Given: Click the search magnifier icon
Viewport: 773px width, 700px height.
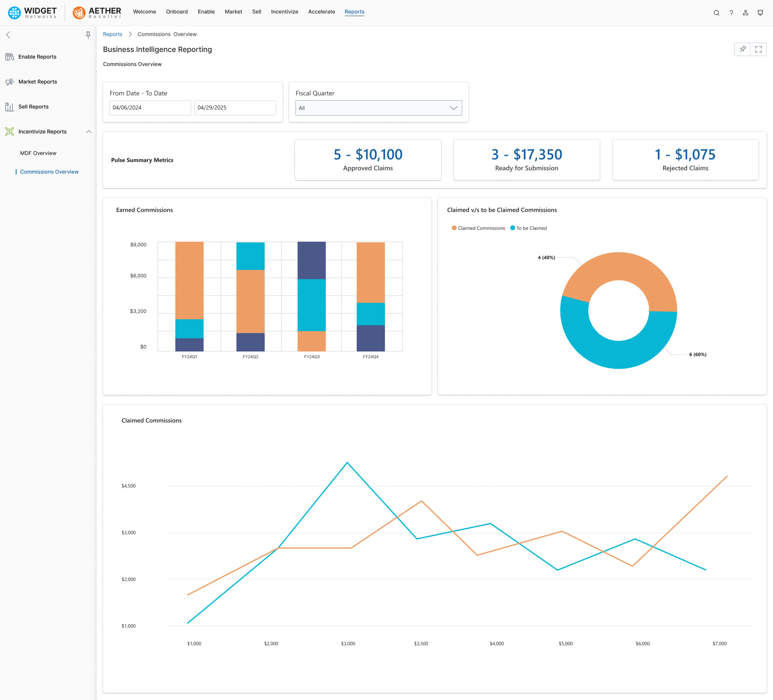Looking at the screenshot, I should pyautogui.click(x=716, y=12).
